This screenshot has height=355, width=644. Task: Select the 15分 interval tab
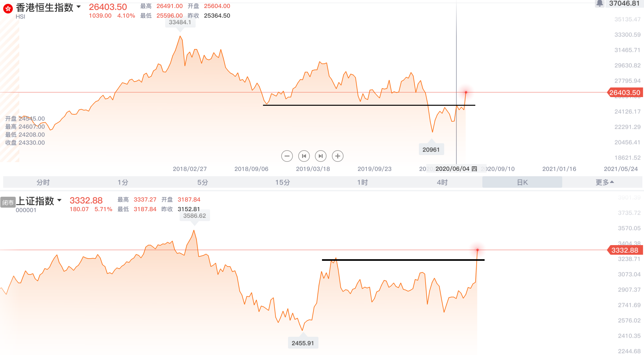283,182
